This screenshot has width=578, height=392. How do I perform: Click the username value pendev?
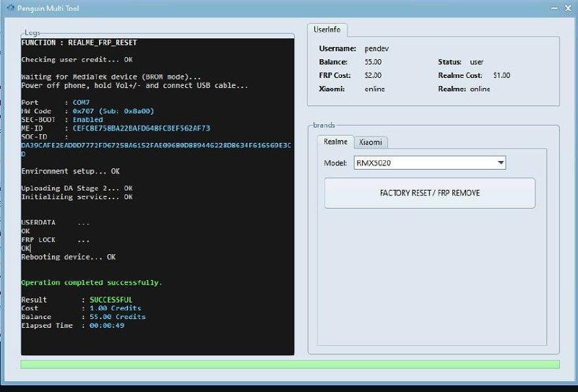pos(376,48)
